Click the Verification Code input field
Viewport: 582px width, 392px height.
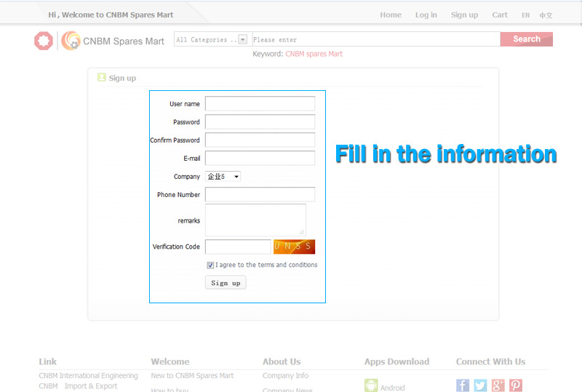(238, 247)
